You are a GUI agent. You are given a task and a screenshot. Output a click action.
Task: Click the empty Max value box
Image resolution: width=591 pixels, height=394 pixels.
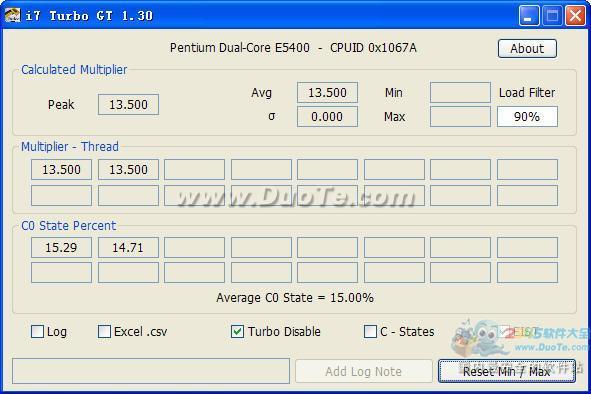tap(460, 117)
